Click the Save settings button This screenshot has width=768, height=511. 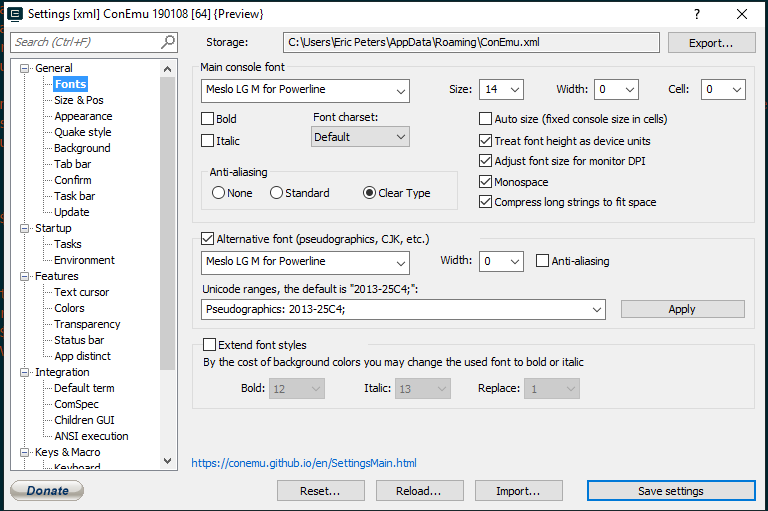tap(671, 490)
